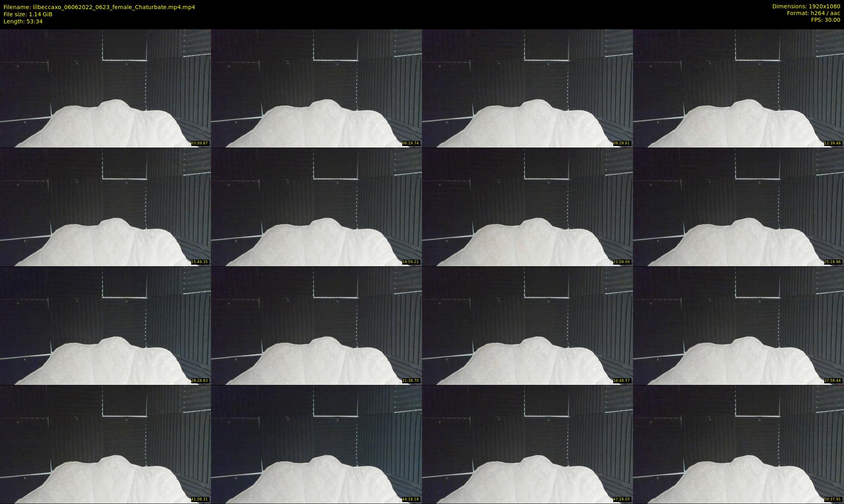Click the Filename text in the header
The image size is (844, 504).
click(x=99, y=7)
